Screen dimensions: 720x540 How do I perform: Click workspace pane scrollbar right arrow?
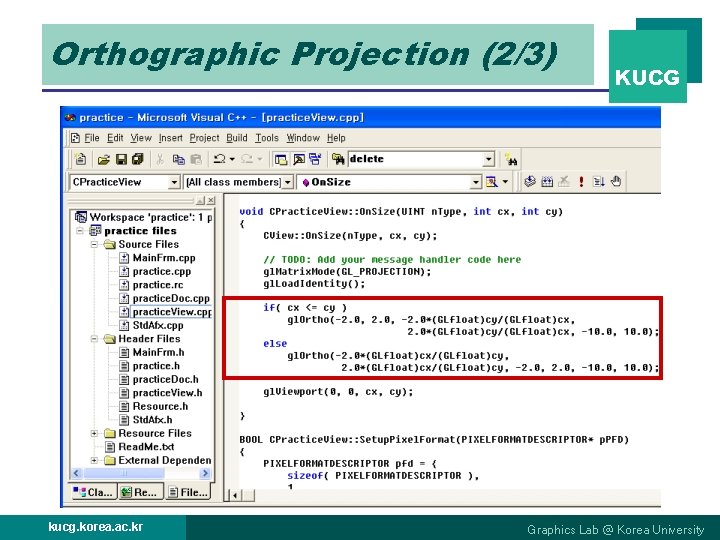coord(205,473)
